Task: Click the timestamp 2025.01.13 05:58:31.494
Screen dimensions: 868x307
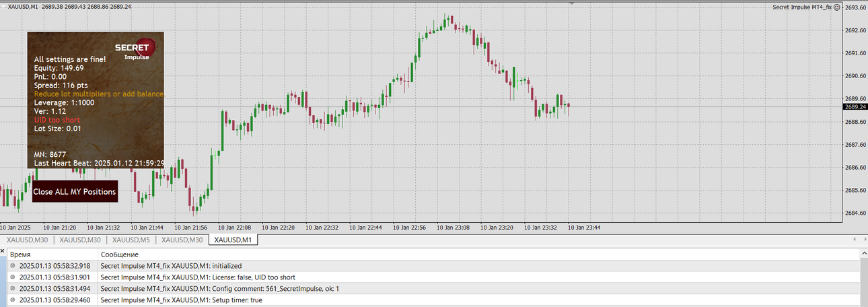Action: [x=54, y=289]
